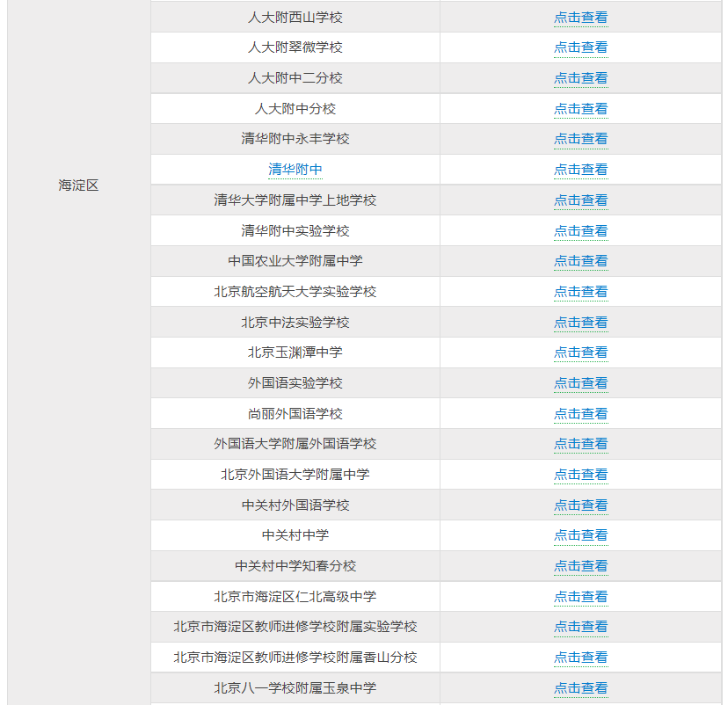Click the name 北京市海淀区教师进修学校附属香山分校

pyautogui.click(x=295, y=658)
